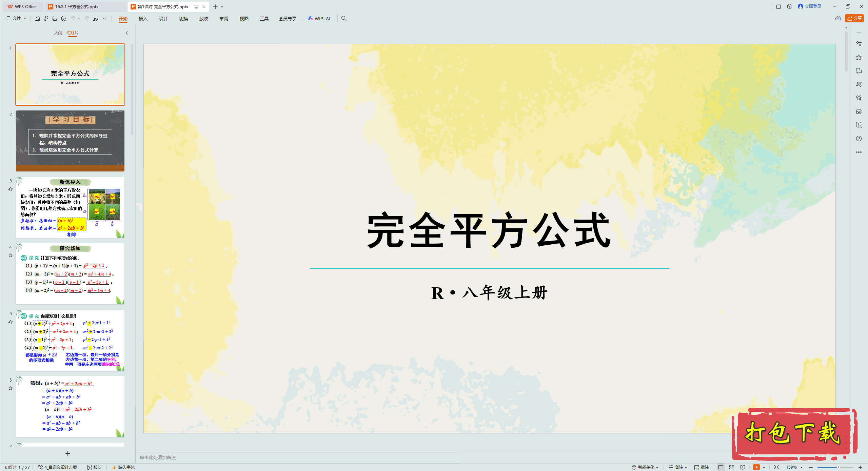Switch to reading view book icon

point(743,467)
